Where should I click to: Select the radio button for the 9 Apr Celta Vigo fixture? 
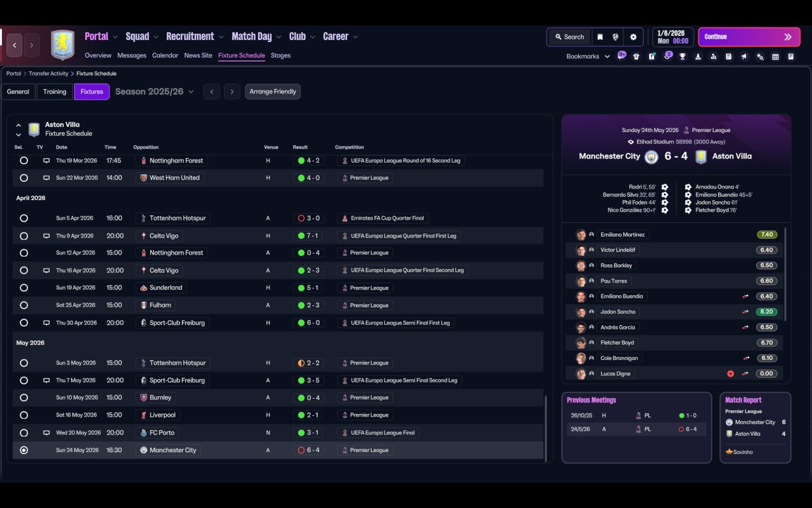[24, 236]
